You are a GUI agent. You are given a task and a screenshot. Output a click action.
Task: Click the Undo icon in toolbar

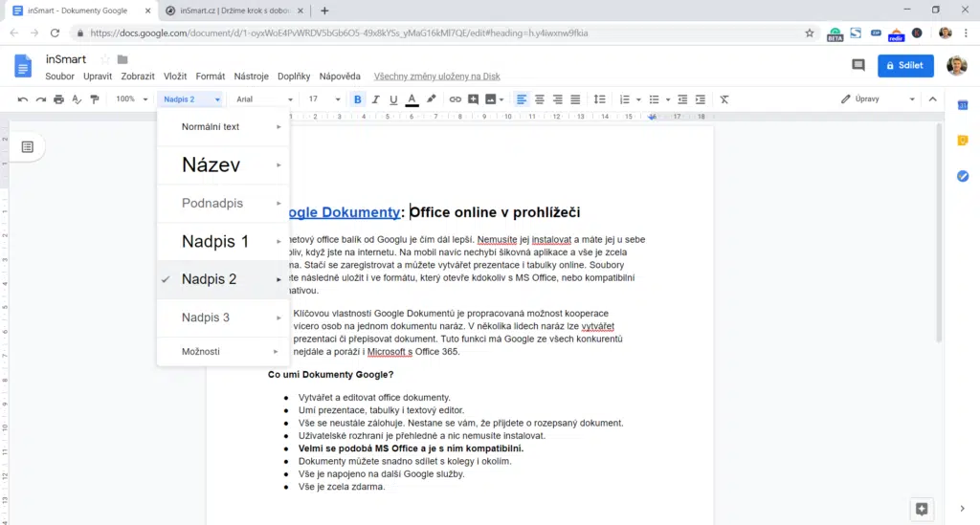[x=23, y=99]
